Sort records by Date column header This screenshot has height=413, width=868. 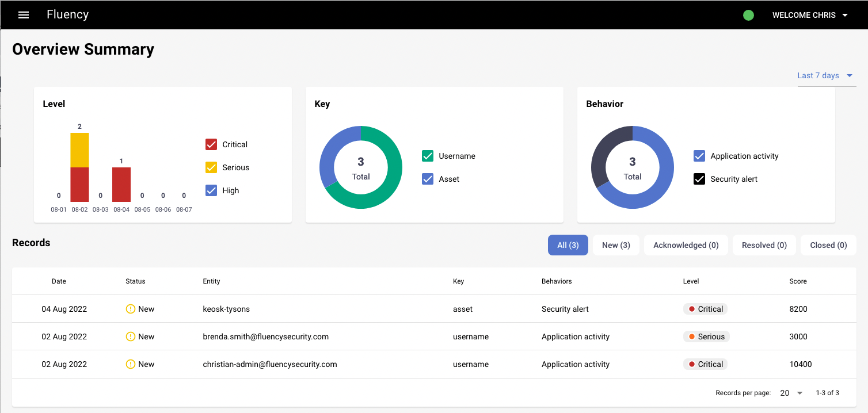pyautogui.click(x=59, y=281)
